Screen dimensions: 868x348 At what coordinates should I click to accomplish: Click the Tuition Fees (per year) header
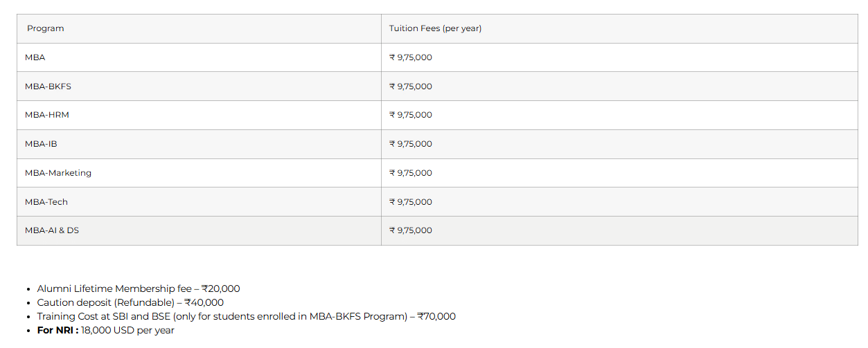pyautogui.click(x=435, y=28)
